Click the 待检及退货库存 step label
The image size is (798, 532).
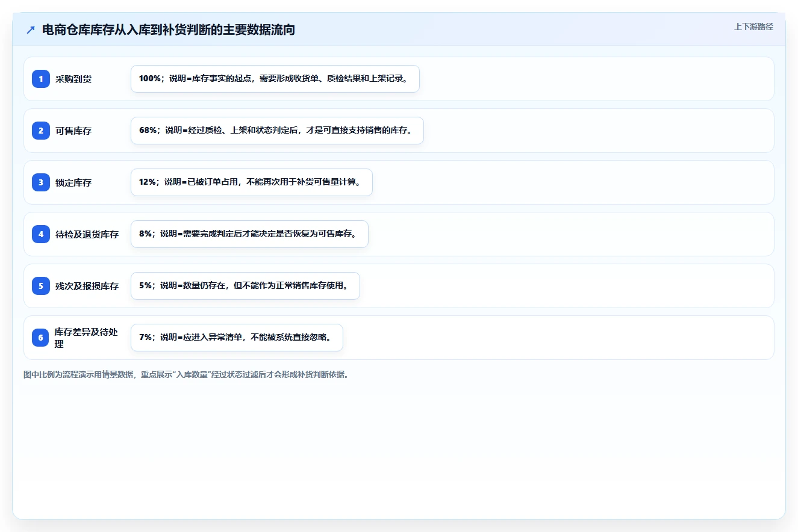pos(87,234)
